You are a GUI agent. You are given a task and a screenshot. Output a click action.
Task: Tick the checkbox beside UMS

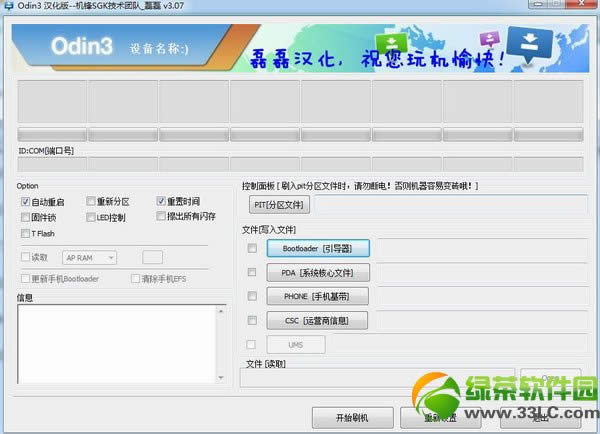(251, 344)
